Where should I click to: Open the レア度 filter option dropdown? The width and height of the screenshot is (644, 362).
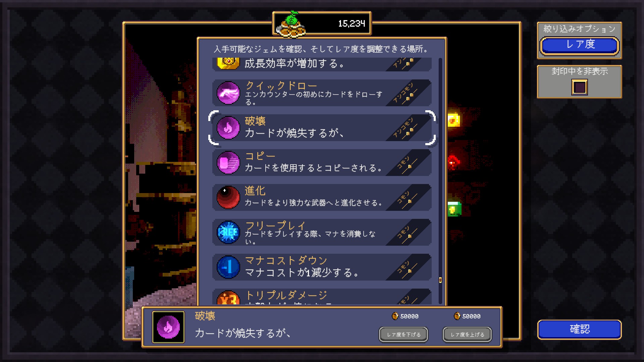click(x=580, y=45)
